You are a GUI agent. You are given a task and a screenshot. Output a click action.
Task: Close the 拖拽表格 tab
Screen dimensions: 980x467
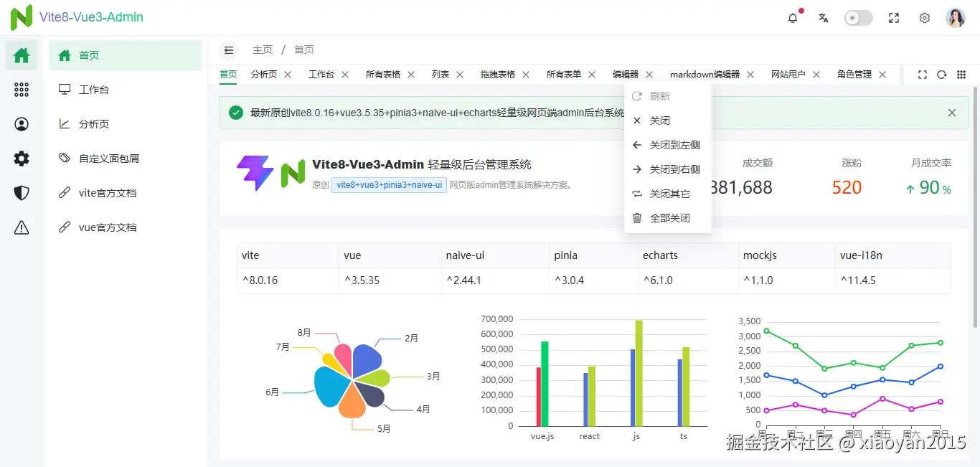pyautogui.click(x=526, y=74)
